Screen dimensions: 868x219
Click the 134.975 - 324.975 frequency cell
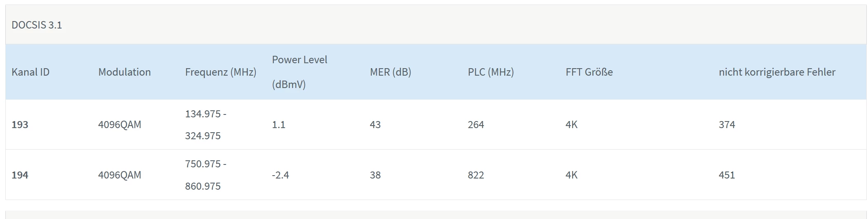(x=205, y=124)
